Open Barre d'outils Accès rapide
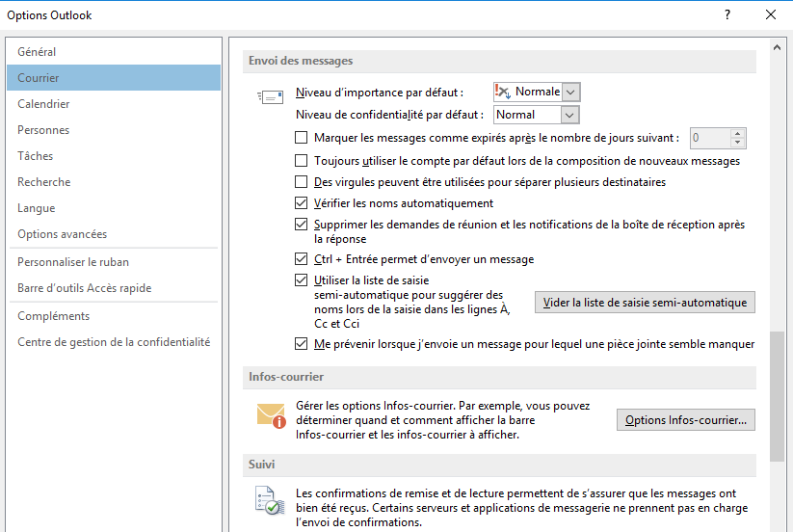 pyautogui.click(x=114, y=288)
